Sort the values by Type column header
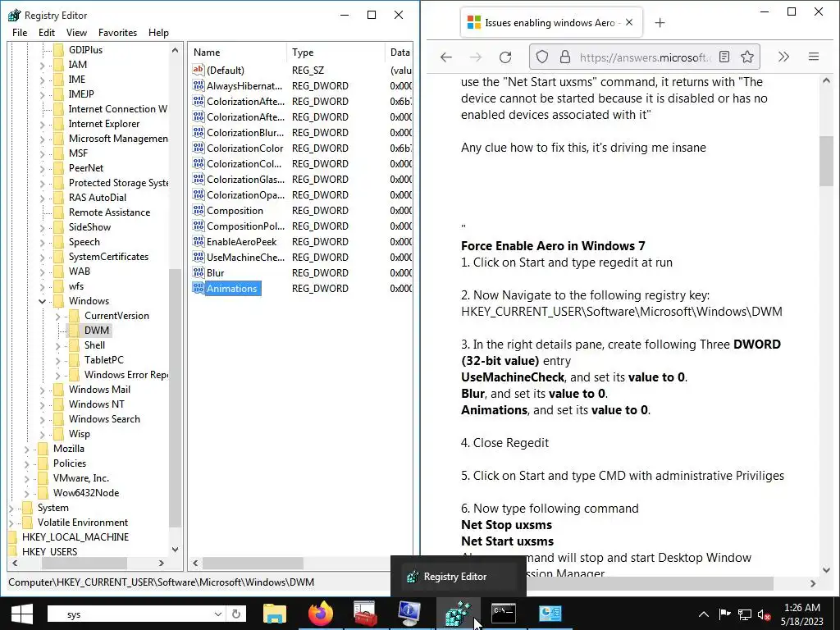 336,52
